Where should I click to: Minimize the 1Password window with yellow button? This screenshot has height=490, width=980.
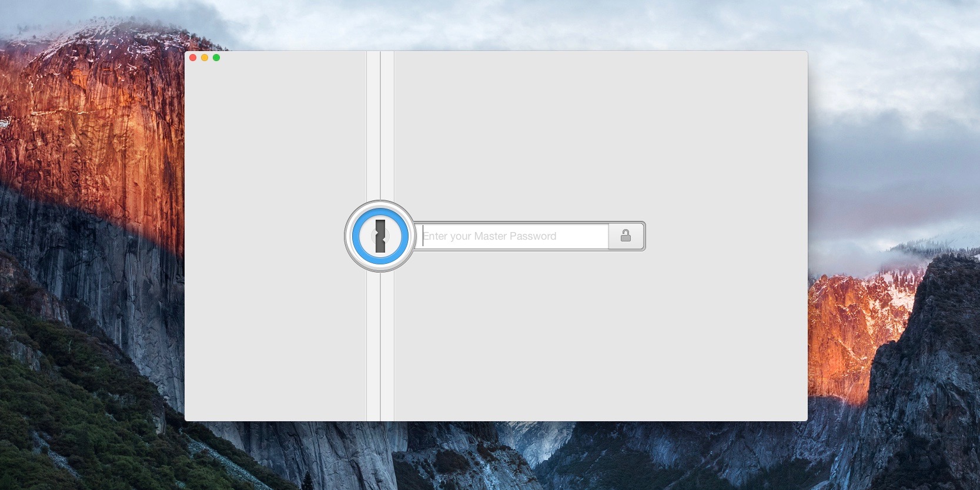point(205,58)
